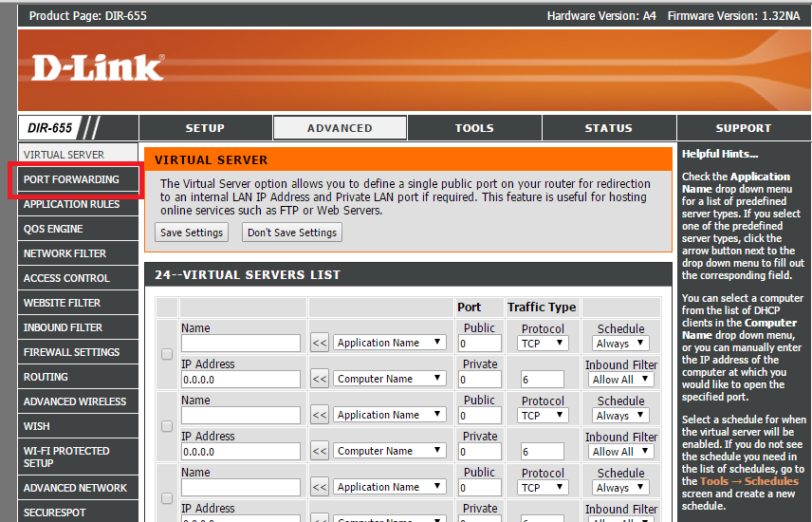Image resolution: width=812 pixels, height=522 pixels.
Task: Focus the second row's Public port field
Action: (x=480, y=415)
